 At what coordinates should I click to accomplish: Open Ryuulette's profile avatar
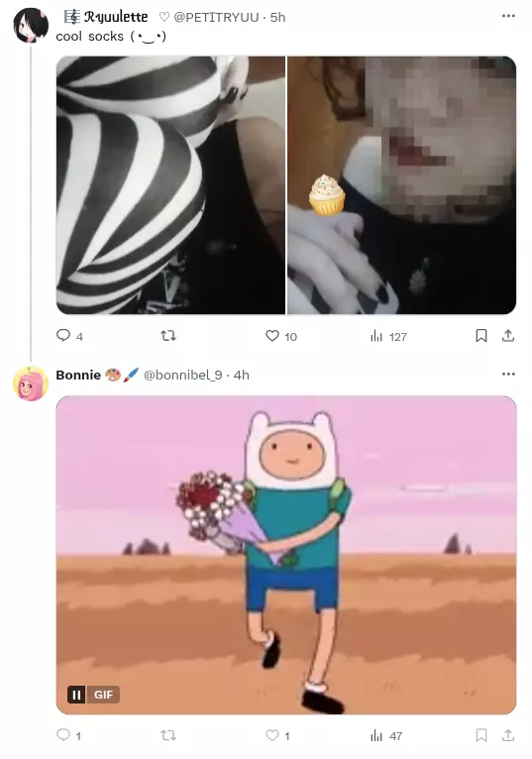point(31,25)
